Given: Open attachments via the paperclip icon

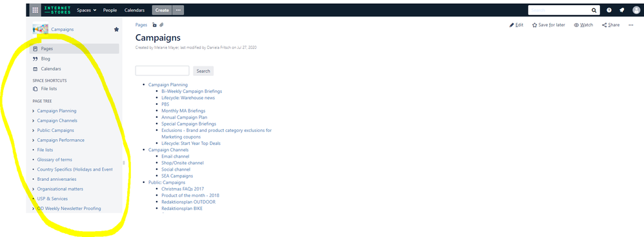Looking at the screenshot, I should coord(162,25).
